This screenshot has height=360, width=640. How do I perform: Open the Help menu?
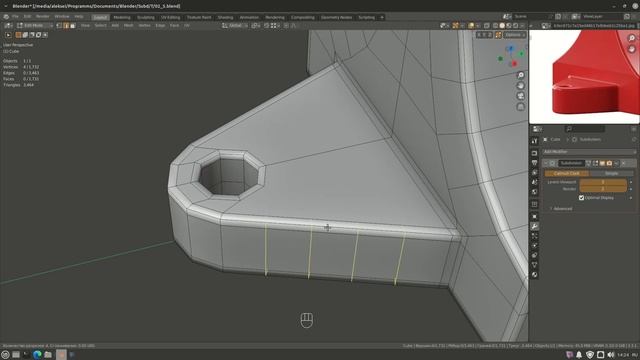[79, 17]
